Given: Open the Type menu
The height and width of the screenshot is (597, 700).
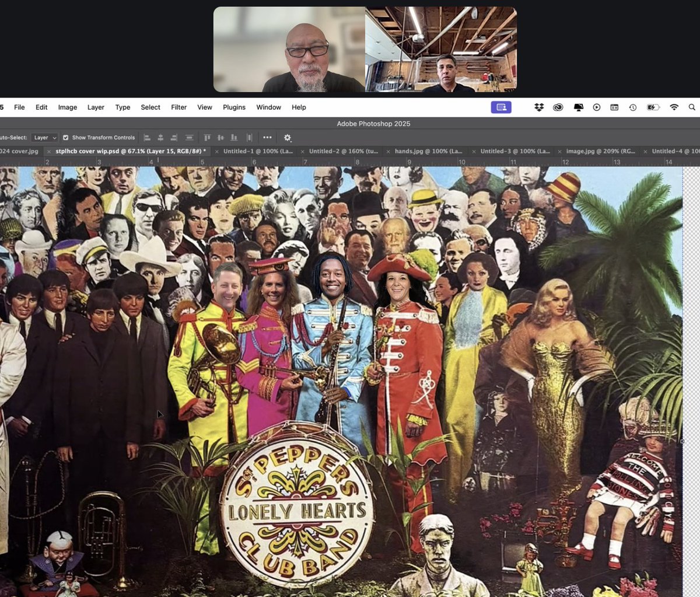Looking at the screenshot, I should point(123,107).
